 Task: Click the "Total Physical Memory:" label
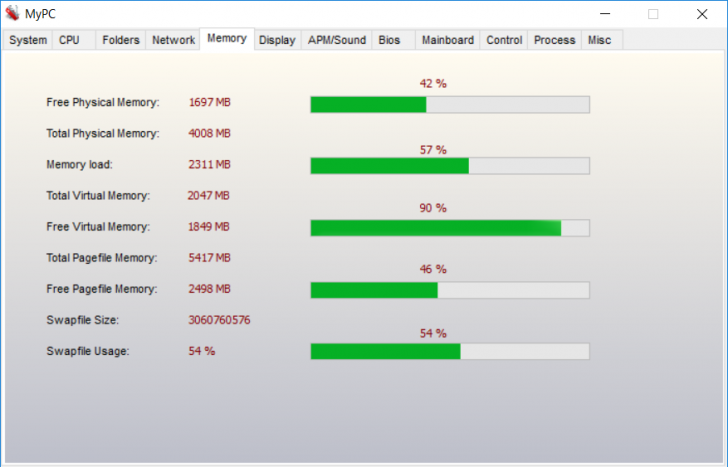103,134
